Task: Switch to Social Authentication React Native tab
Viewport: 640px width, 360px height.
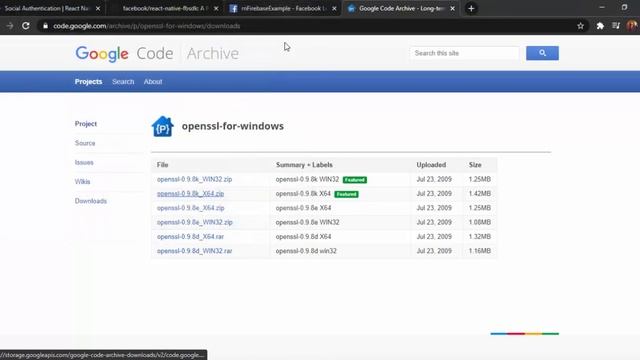Action: point(47,8)
